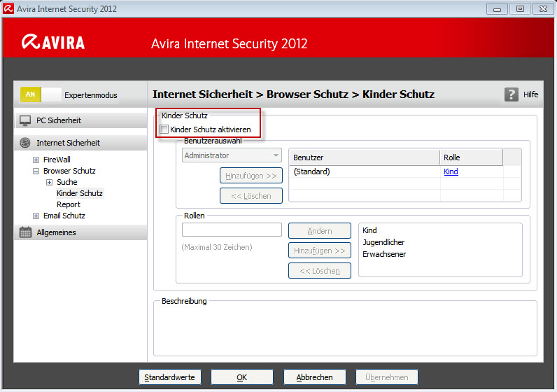
Task: Maximize the Avira window
Action: click(520, 9)
